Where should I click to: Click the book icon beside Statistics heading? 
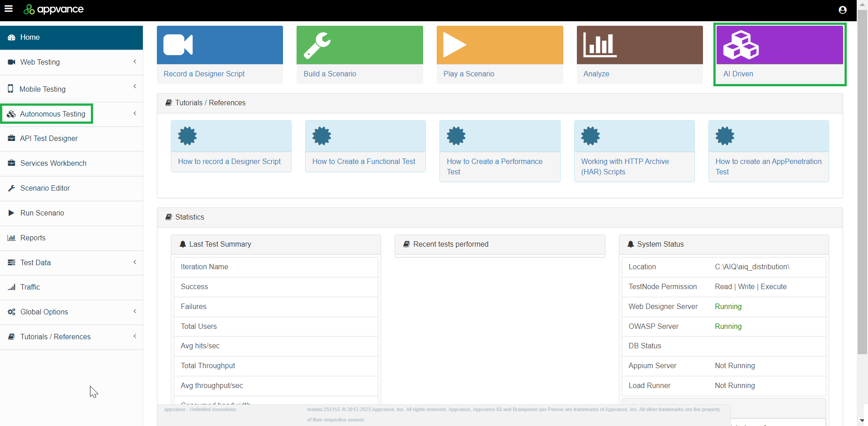(169, 217)
